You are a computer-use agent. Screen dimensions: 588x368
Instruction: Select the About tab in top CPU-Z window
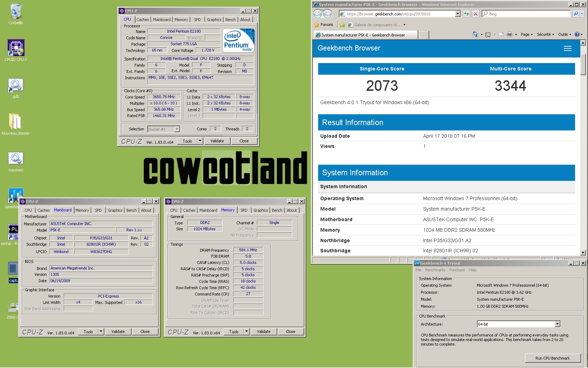point(245,20)
